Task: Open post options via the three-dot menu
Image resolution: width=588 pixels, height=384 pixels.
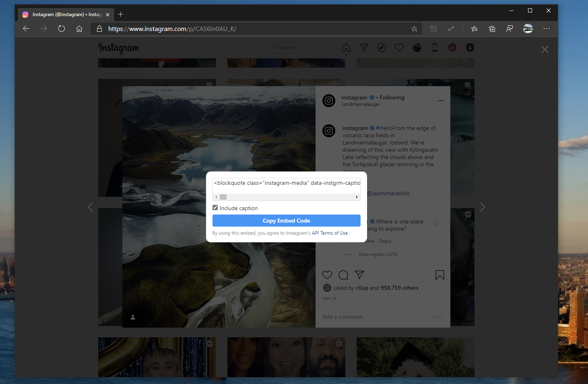Action: 440,101
